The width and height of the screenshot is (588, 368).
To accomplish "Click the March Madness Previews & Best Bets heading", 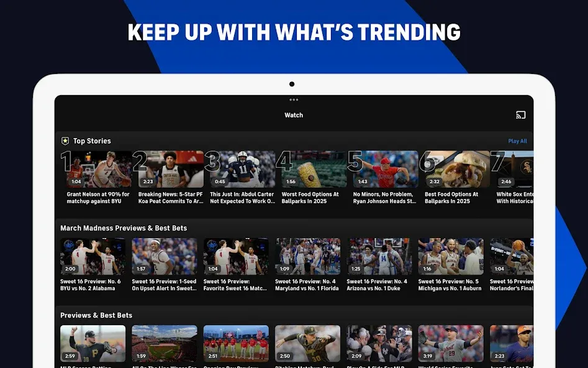I will point(124,228).
